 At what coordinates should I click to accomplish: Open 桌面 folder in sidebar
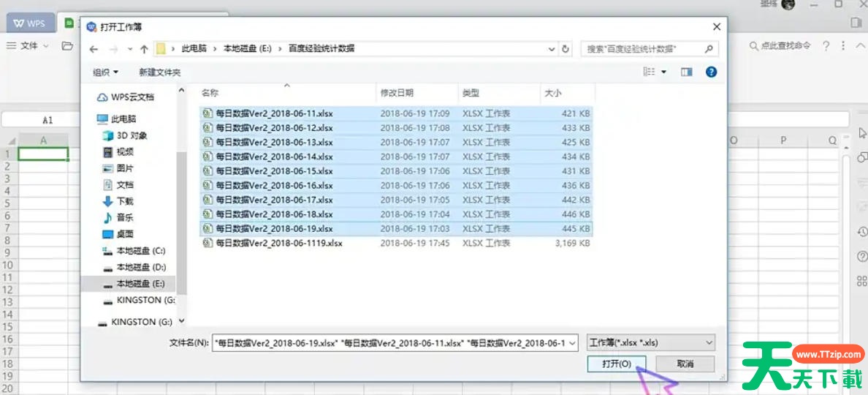[118, 234]
